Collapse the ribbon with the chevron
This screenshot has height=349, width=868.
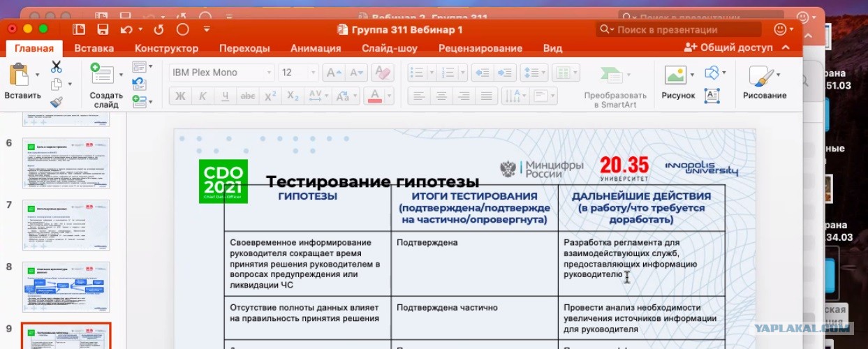coord(787,47)
